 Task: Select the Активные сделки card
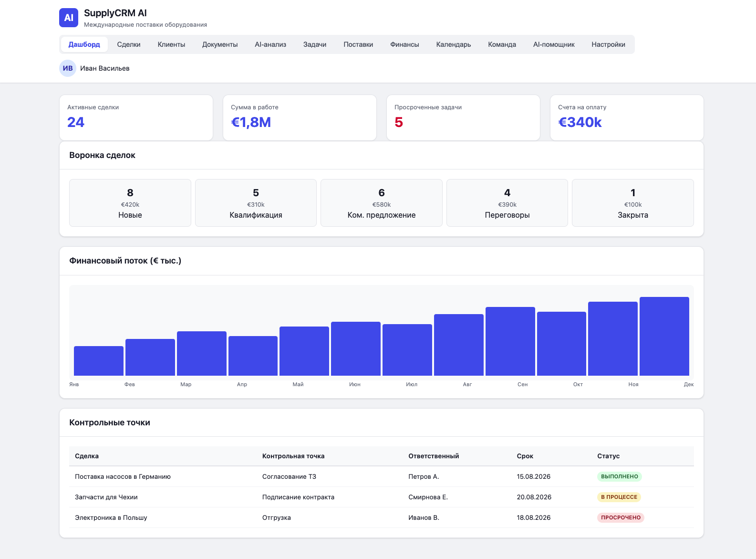tap(136, 117)
